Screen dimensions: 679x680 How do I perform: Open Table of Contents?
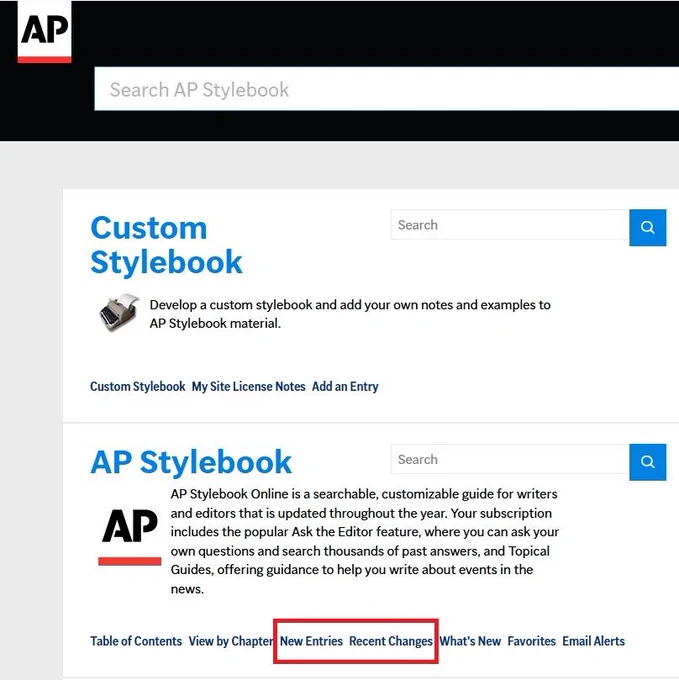tap(136, 641)
